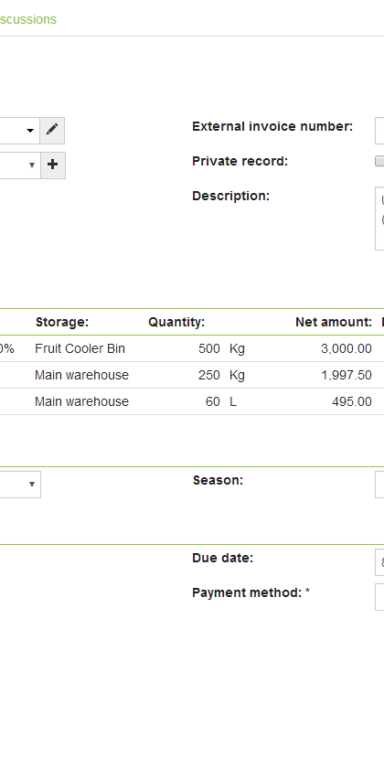
Task: Click the Net amount column header
Action: pos(334,322)
